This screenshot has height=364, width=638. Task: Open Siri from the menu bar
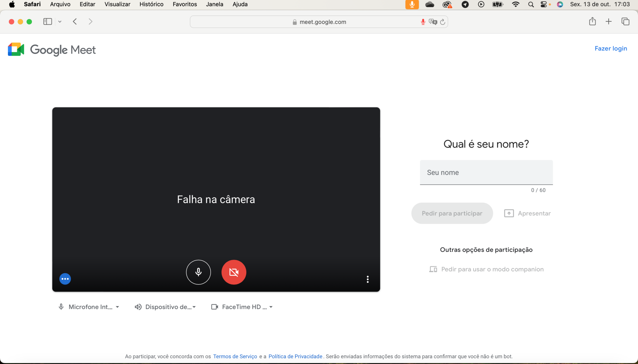[x=560, y=4]
